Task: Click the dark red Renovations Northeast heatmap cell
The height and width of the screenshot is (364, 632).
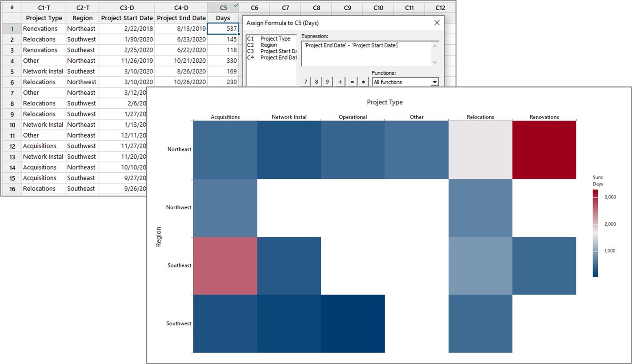Action: (x=544, y=149)
